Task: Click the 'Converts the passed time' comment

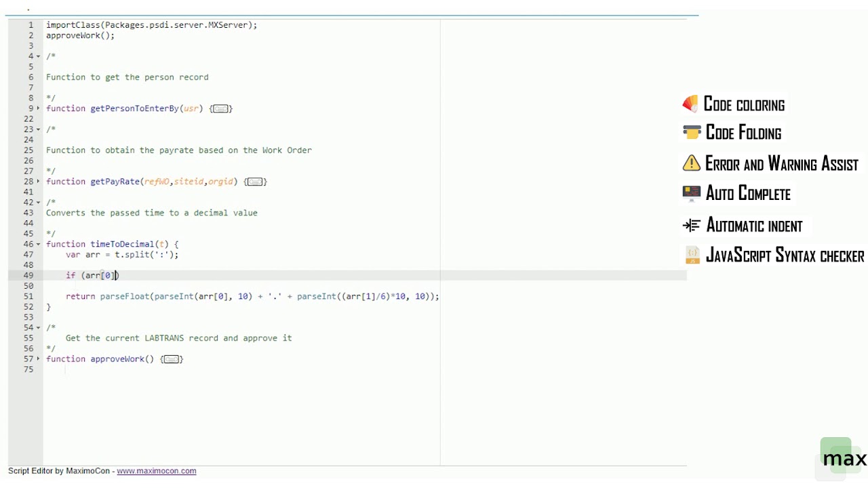Action: 151,213
